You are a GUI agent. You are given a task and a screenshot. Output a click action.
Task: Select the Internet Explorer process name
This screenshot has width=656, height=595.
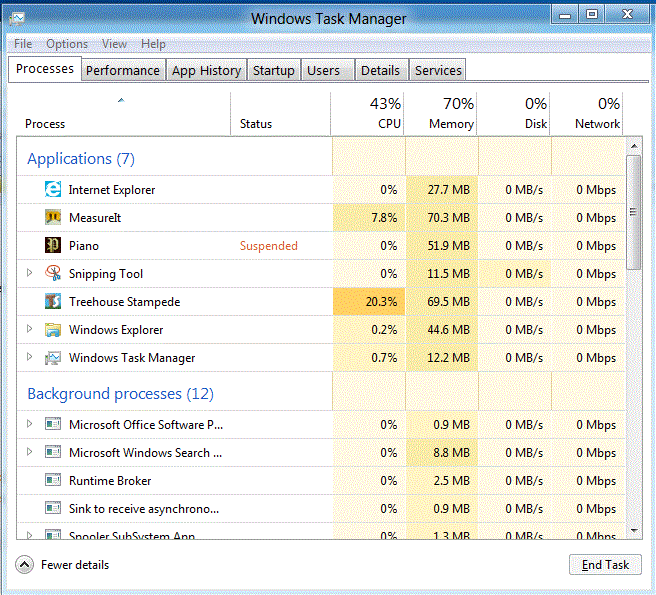112,190
